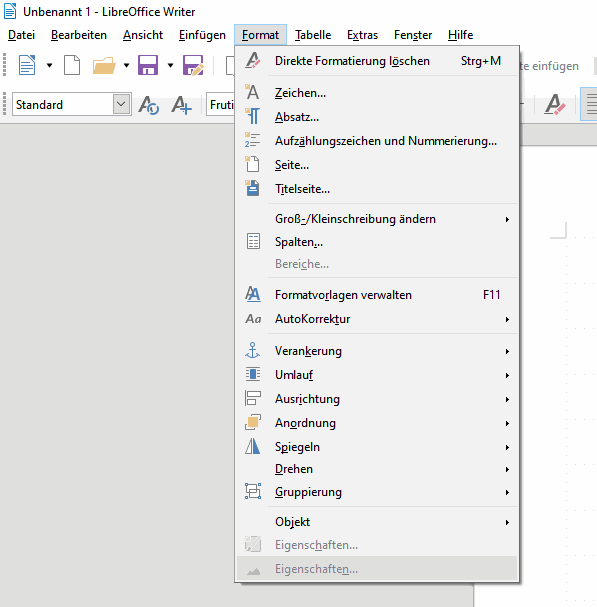This screenshot has height=607, width=597.
Task: Click the Save floppy disk icon
Action: click(148, 65)
